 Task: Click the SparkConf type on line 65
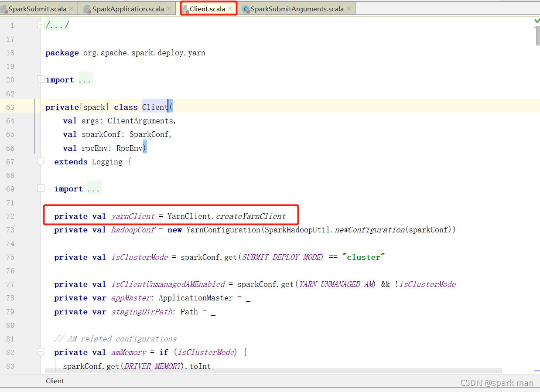point(149,134)
